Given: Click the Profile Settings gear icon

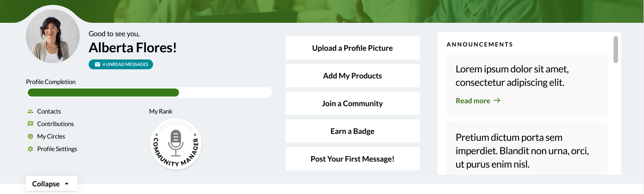Looking at the screenshot, I should [x=30, y=149].
